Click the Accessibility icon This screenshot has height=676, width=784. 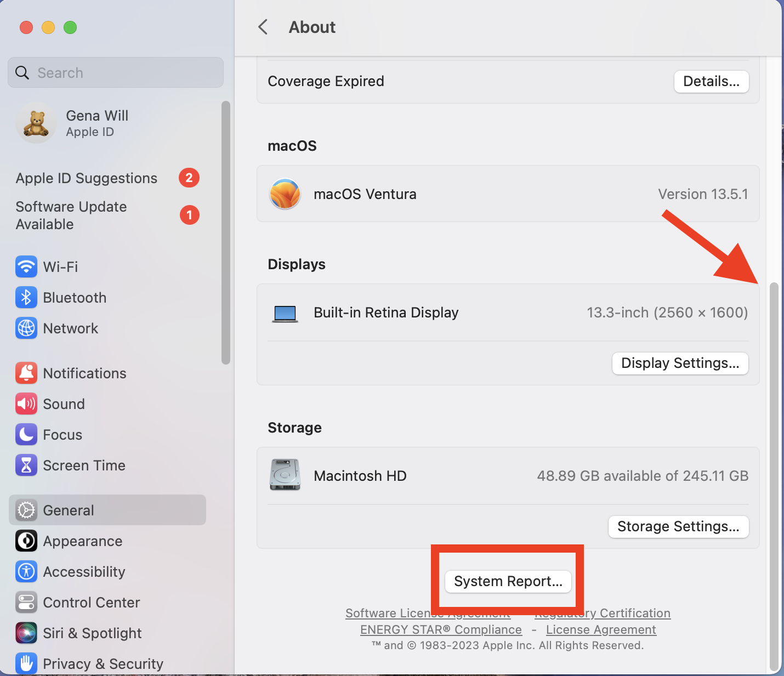tap(26, 572)
